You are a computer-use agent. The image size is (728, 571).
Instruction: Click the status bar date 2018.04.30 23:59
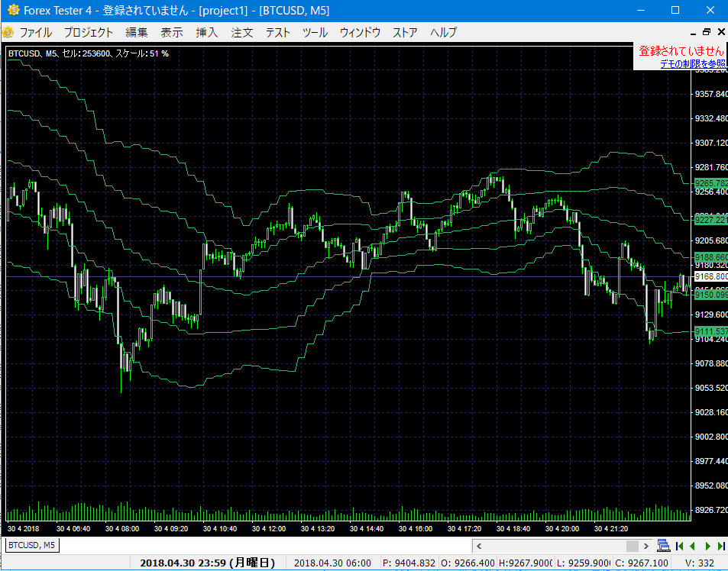point(208,563)
